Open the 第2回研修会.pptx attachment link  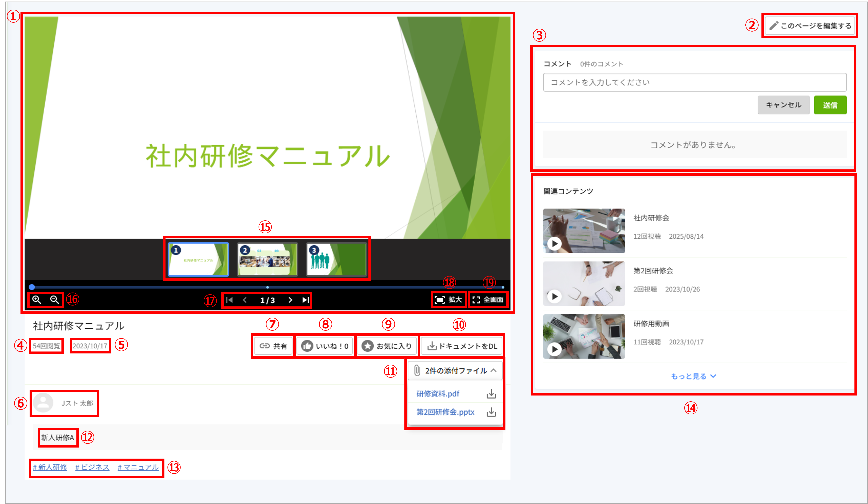445,412
